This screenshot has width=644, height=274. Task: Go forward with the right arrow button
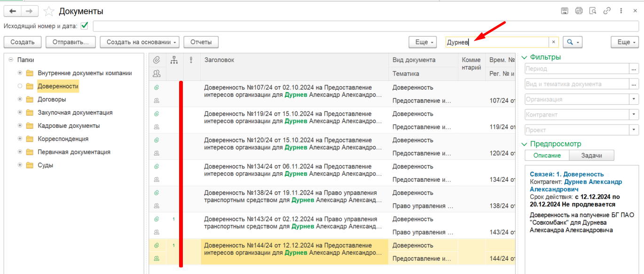[x=30, y=11]
